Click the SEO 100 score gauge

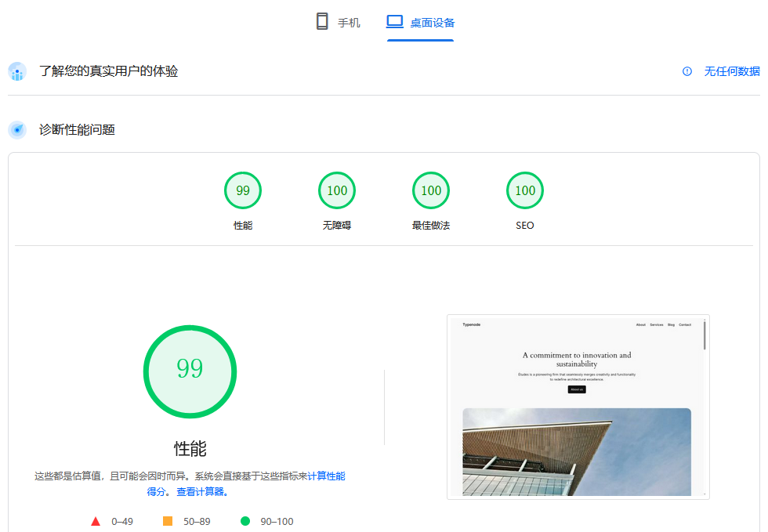tap(525, 190)
